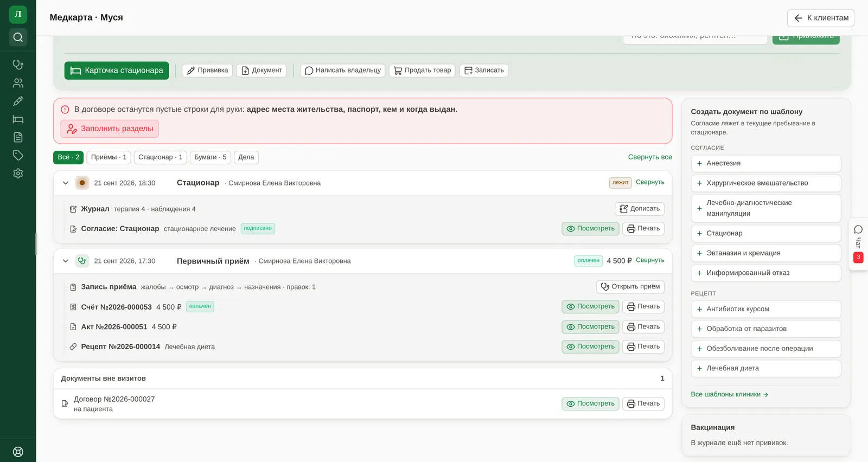Select the Бумаги · 5 filter tab
Screen dimensions: 868x462
point(210,157)
